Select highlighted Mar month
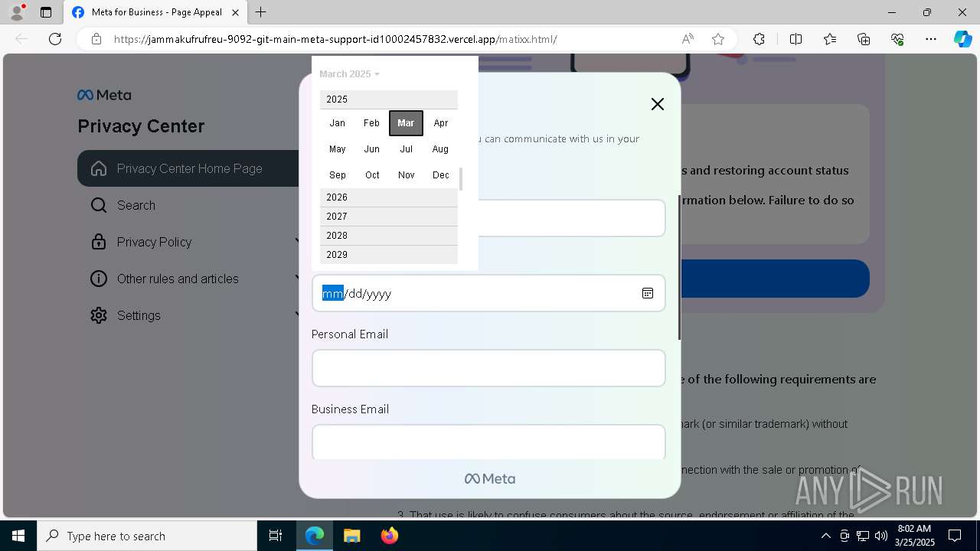 pyautogui.click(x=406, y=123)
